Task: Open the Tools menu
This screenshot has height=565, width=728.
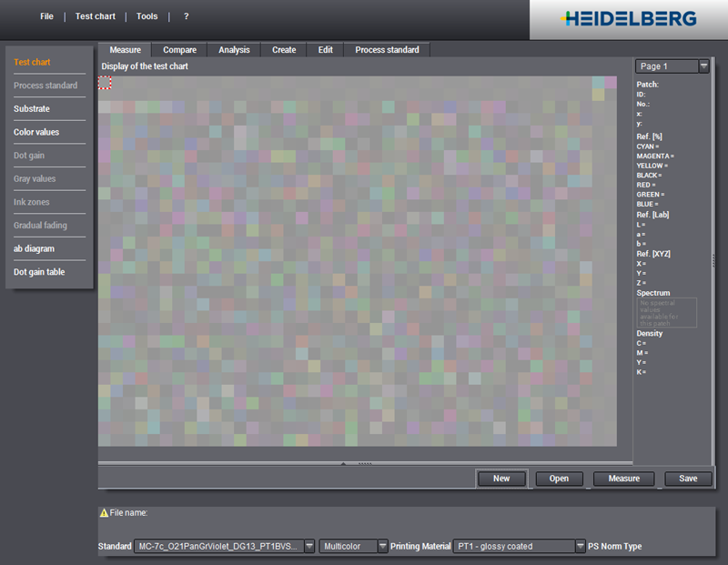Action: point(147,15)
